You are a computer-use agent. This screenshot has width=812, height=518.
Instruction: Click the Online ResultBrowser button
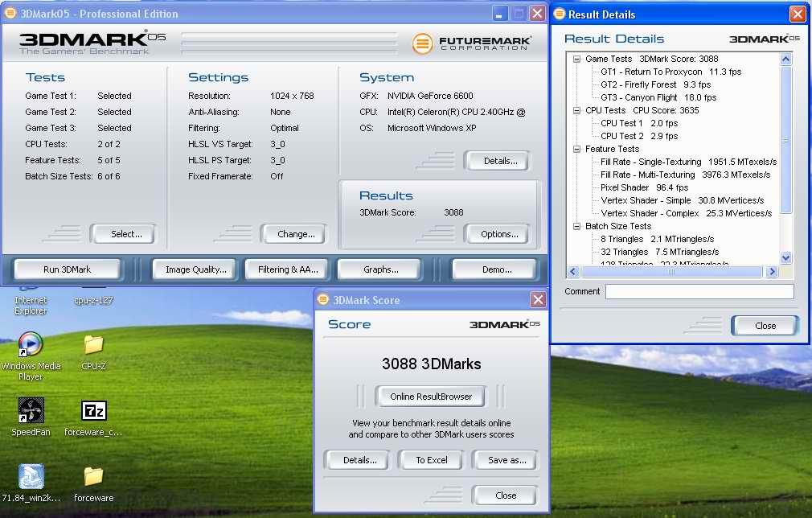[x=431, y=397]
